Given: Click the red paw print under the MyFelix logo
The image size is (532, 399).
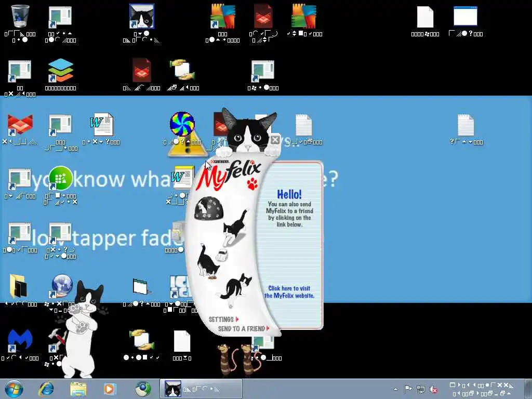Looking at the screenshot, I should coord(252,184).
